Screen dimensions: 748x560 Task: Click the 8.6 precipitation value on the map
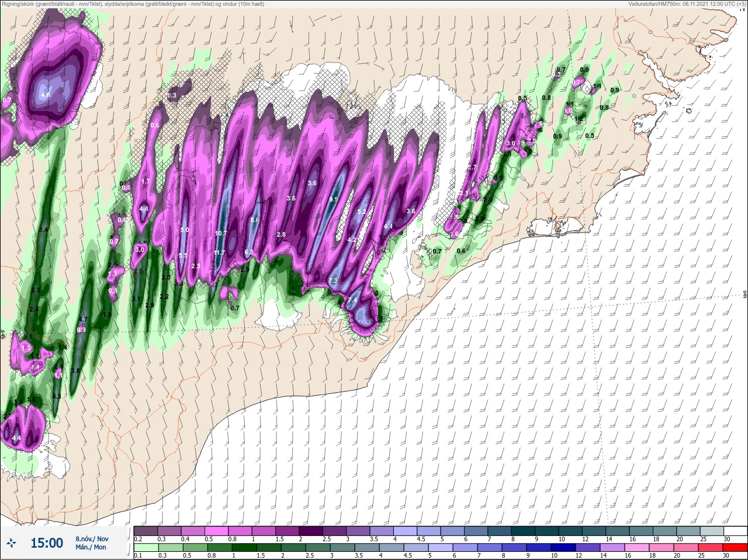(255, 220)
